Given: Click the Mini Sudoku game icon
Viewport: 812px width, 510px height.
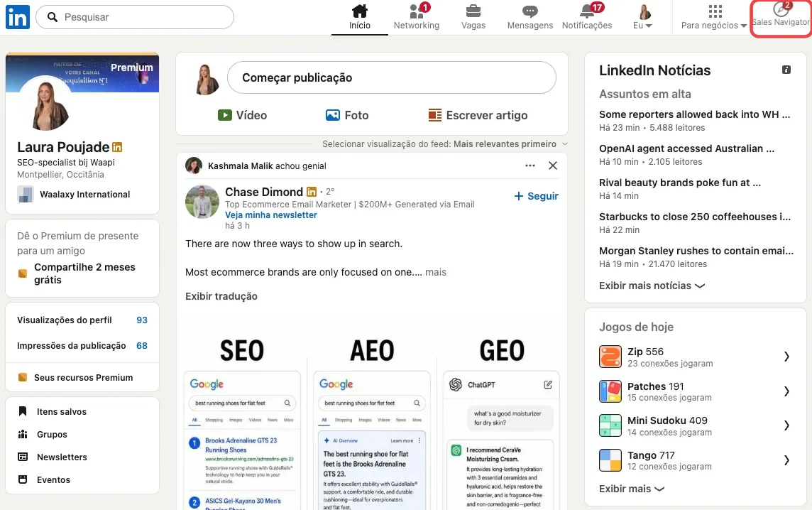Looking at the screenshot, I should (x=610, y=425).
